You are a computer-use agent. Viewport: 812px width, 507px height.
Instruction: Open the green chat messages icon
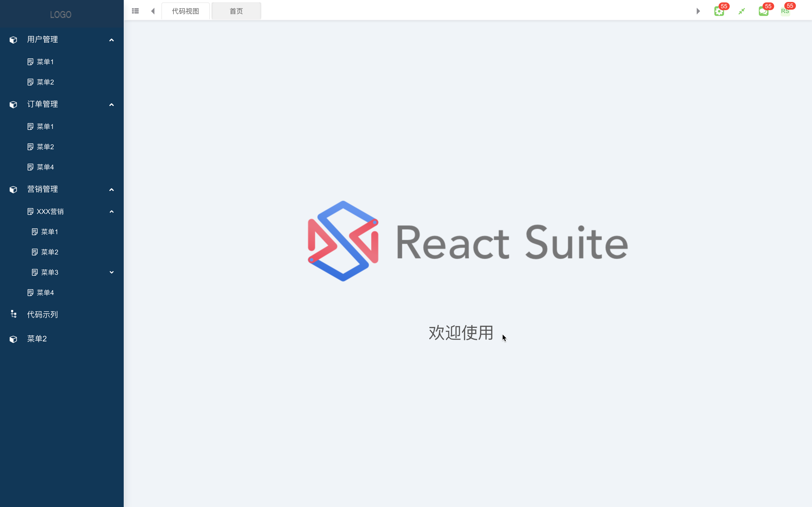point(763,11)
